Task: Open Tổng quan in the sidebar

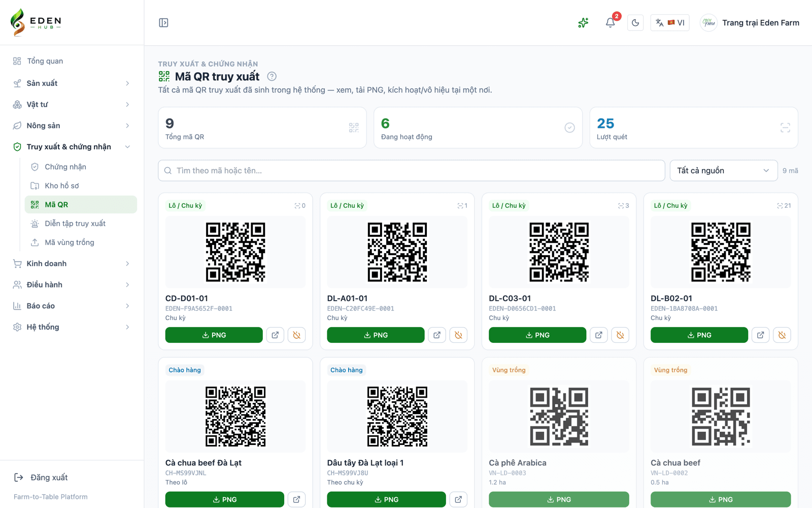Action: coord(72,61)
